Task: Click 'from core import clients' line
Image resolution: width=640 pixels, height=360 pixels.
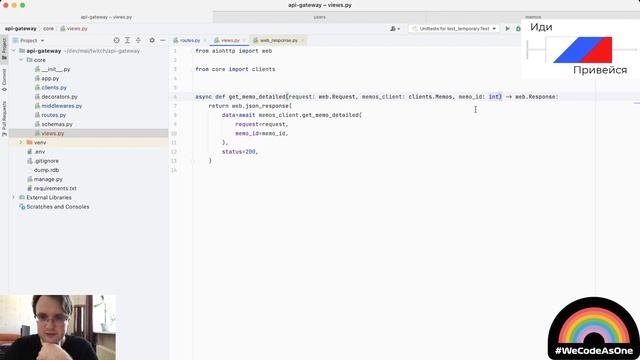Action: coord(235,69)
